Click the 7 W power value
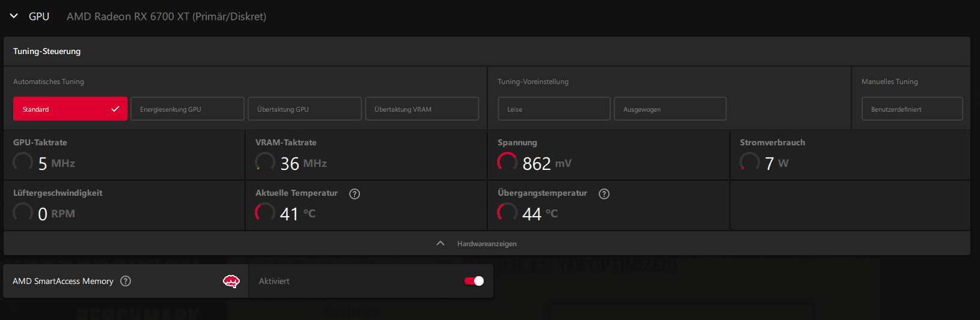Viewport: 980px width, 320px height. coord(776,163)
